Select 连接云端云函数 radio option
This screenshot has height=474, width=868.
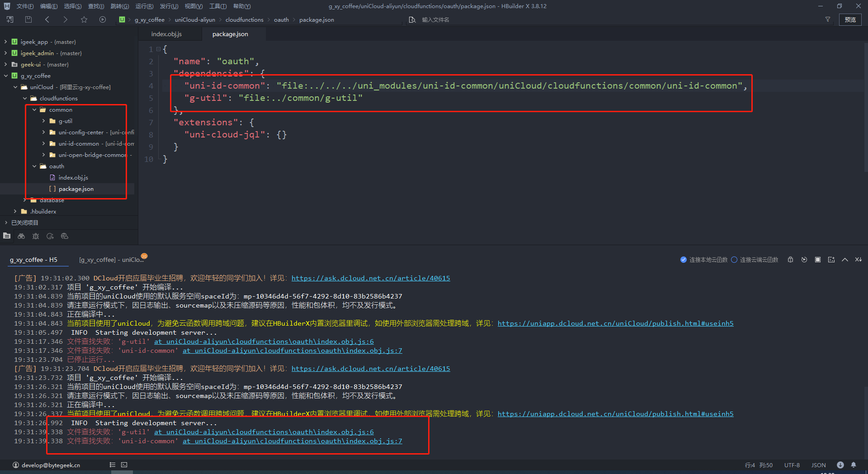tap(734, 260)
